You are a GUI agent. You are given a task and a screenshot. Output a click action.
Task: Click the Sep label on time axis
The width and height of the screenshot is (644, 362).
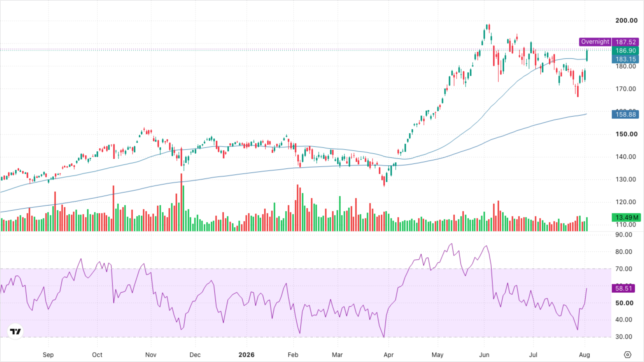[48, 355]
